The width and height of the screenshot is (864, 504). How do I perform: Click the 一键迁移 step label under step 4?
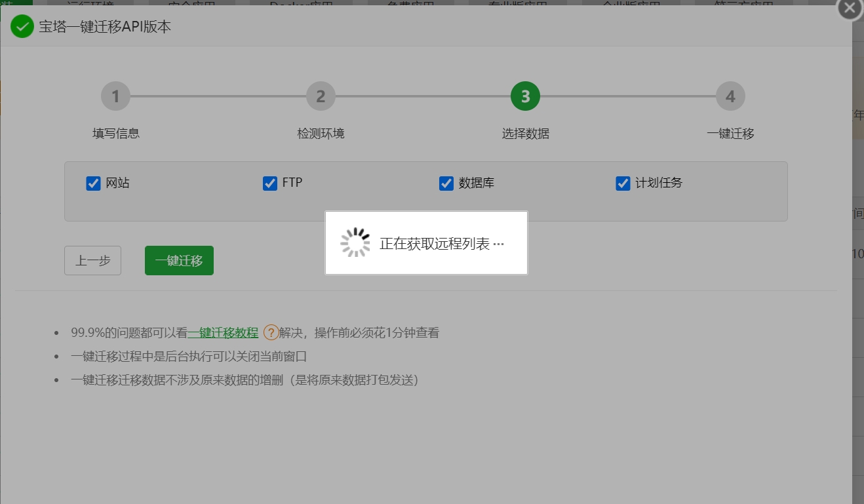(730, 133)
